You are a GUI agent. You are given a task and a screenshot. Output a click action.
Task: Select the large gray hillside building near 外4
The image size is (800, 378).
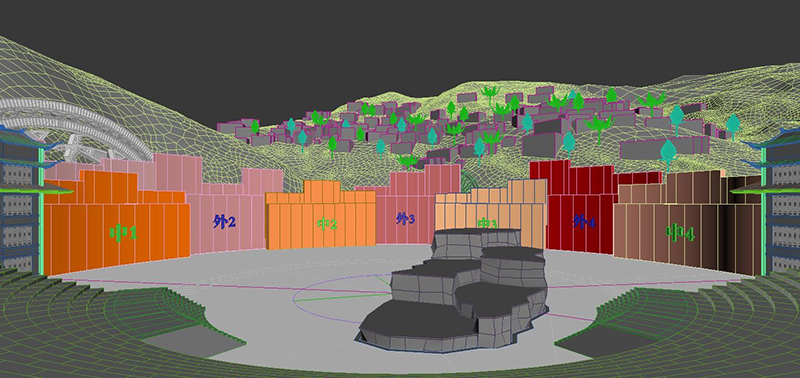(542, 144)
